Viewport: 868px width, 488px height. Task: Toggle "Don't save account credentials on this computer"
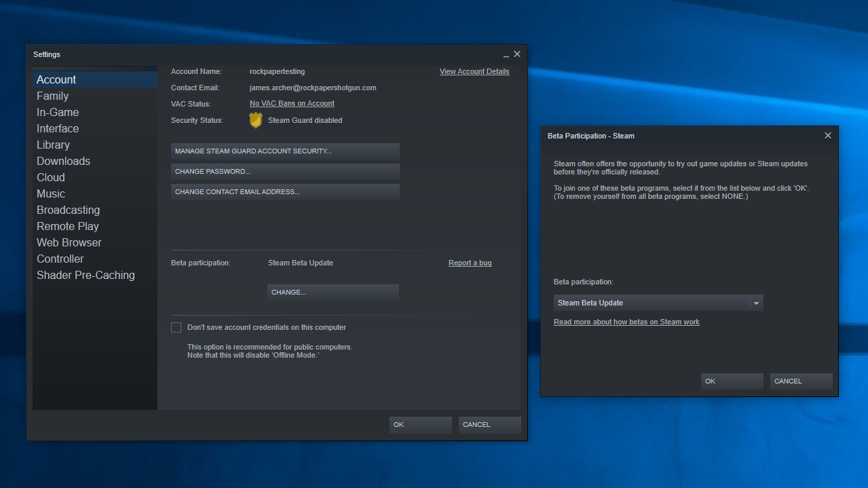click(x=176, y=326)
